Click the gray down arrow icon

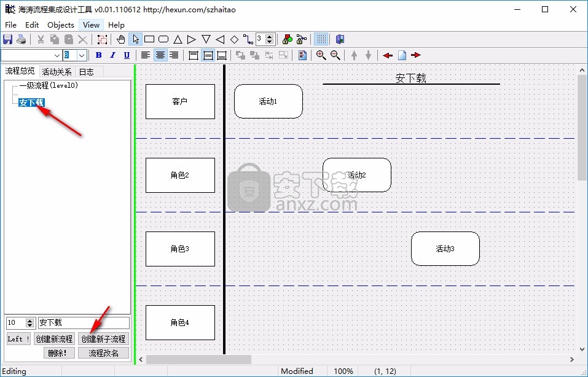coord(368,55)
